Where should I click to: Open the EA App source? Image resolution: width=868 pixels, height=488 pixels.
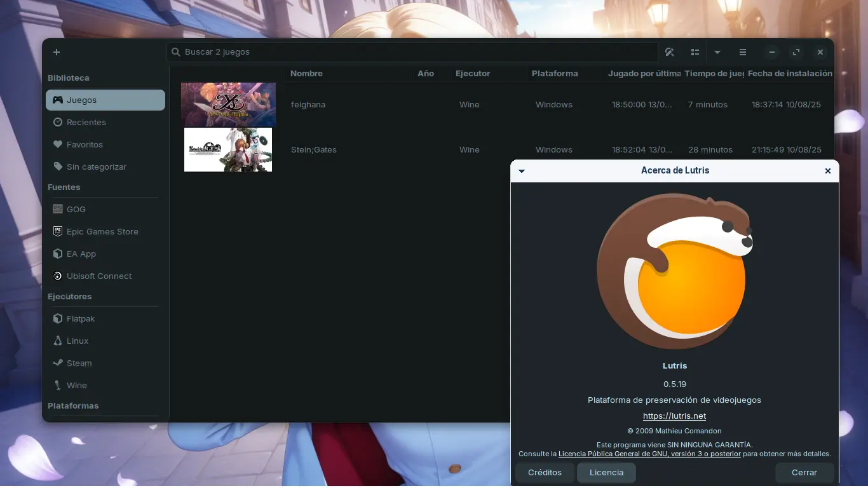81,254
